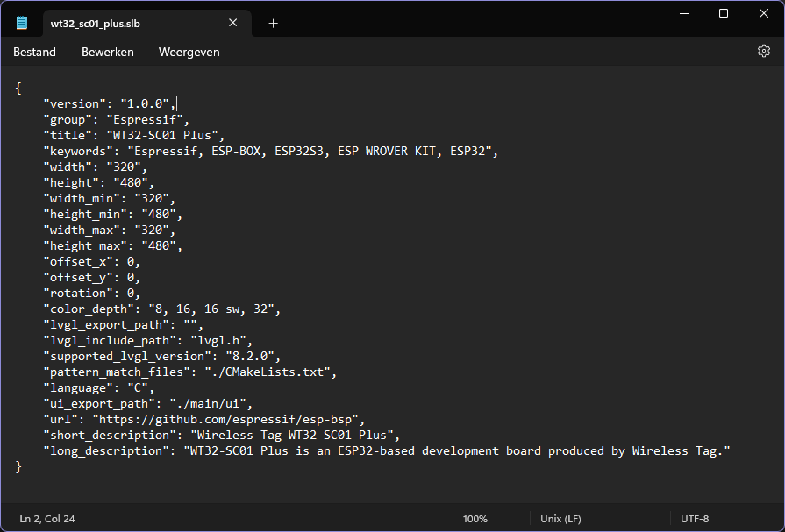Screen dimensions: 785x532
Task: Click the Ln 2, Col 24 status indicator
Action: pos(47,519)
